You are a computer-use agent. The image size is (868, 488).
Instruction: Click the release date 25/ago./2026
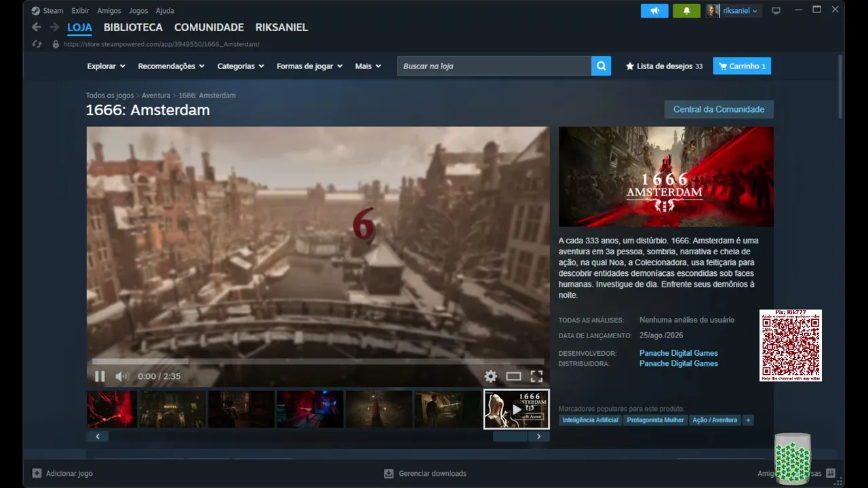click(x=661, y=335)
